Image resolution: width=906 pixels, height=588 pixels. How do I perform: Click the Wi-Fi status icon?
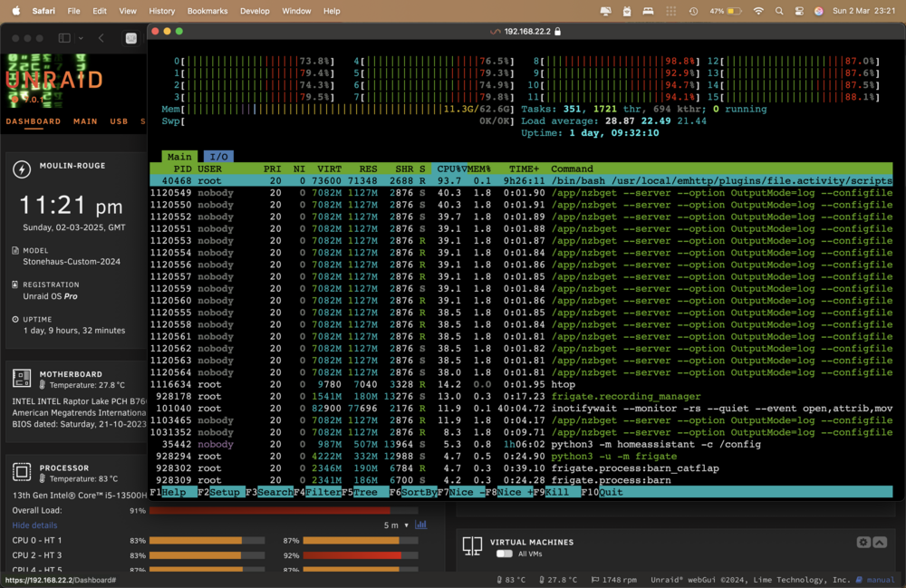pyautogui.click(x=758, y=11)
